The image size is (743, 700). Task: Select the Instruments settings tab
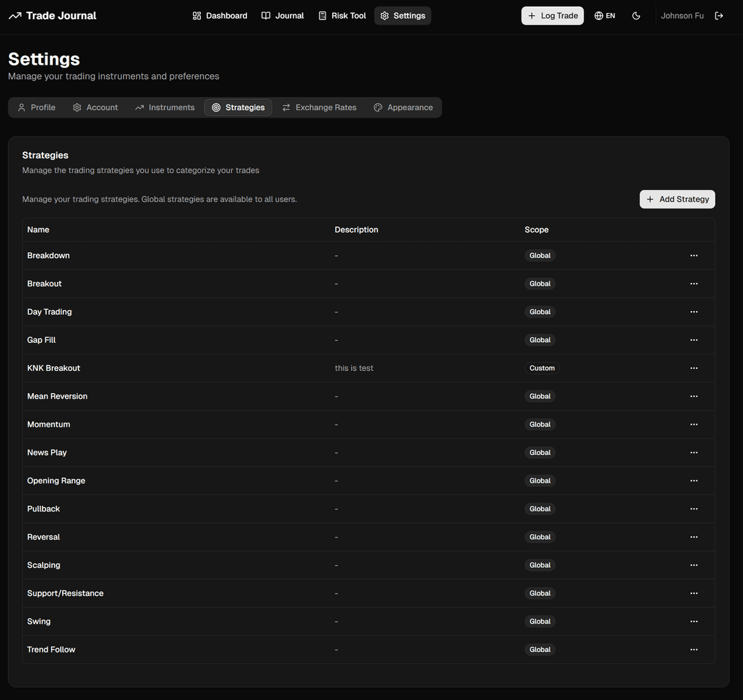[x=165, y=107]
